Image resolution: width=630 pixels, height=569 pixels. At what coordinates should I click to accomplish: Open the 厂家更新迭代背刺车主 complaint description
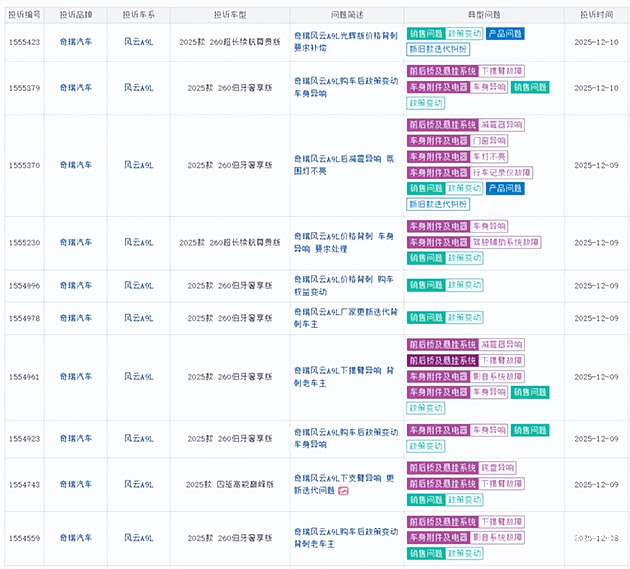tap(344, 318)
